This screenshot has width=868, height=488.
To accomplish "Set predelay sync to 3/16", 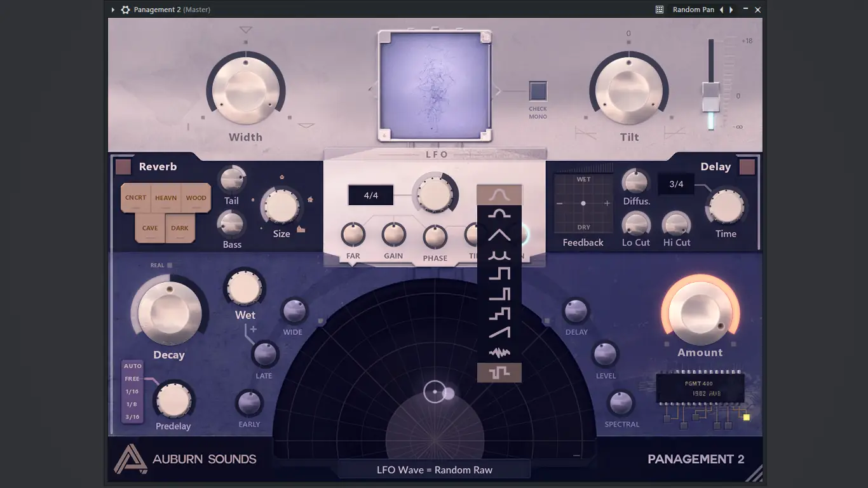I will point(132,417).
